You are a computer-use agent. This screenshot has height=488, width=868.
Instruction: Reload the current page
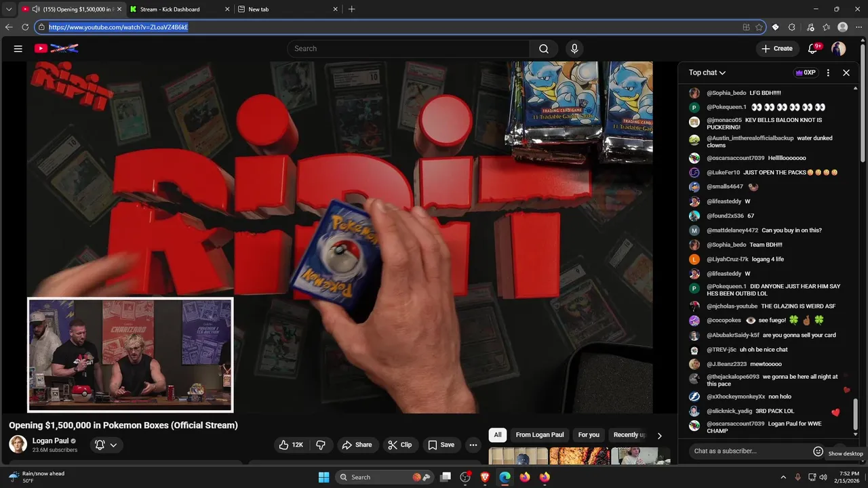25,27
